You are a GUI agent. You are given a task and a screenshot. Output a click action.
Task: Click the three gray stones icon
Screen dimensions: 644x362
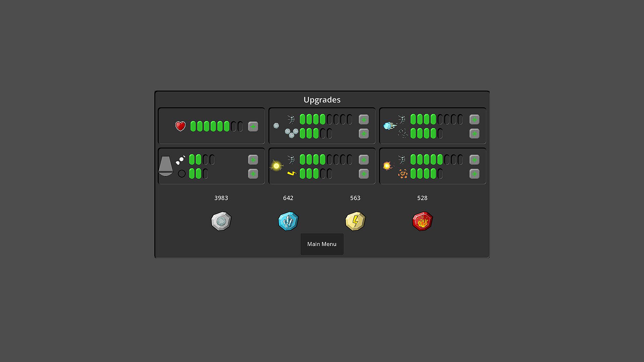pos(291,133)
